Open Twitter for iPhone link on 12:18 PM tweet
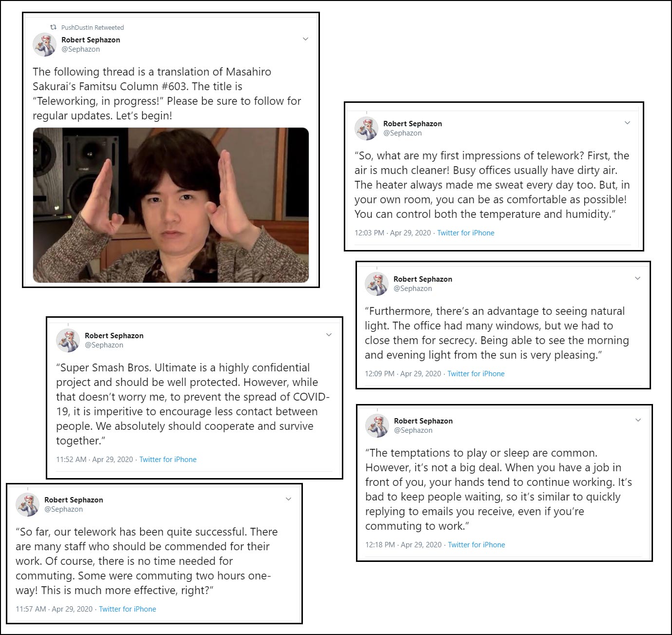The height and width of the screenshot is (635, 672). tap(477, 544)
